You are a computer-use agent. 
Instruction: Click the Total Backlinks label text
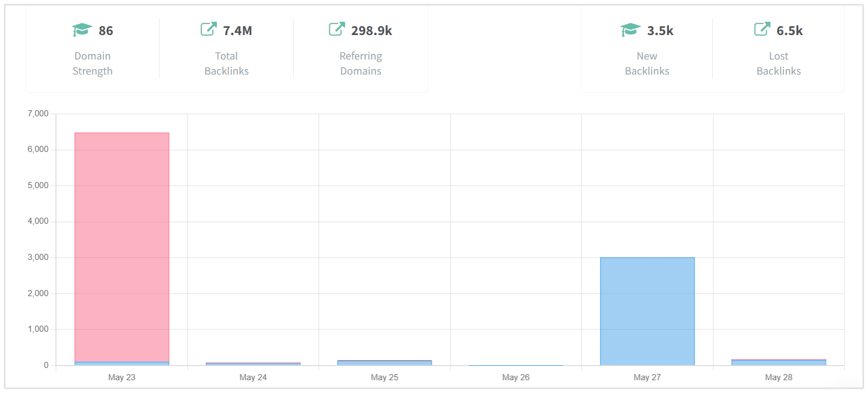point(226,63)
